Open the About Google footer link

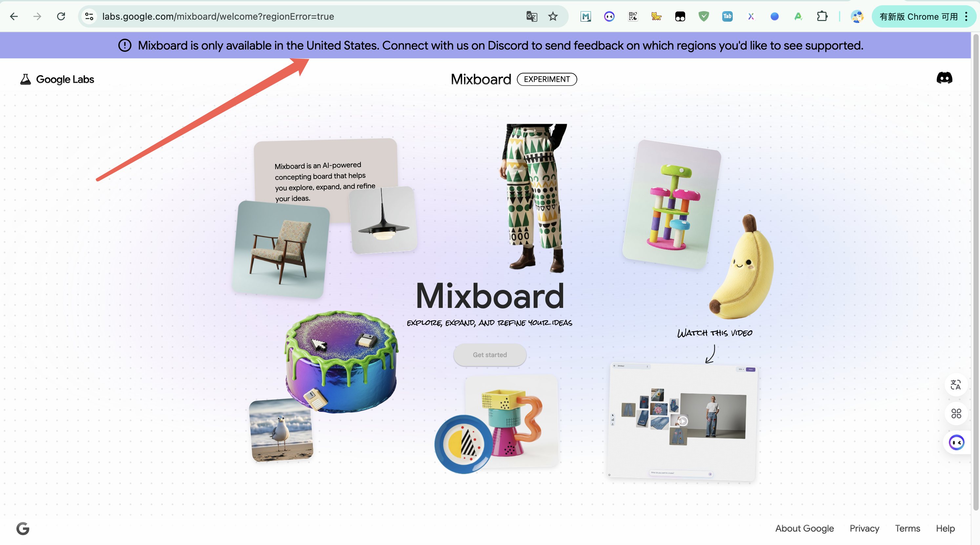click(804, 528)
